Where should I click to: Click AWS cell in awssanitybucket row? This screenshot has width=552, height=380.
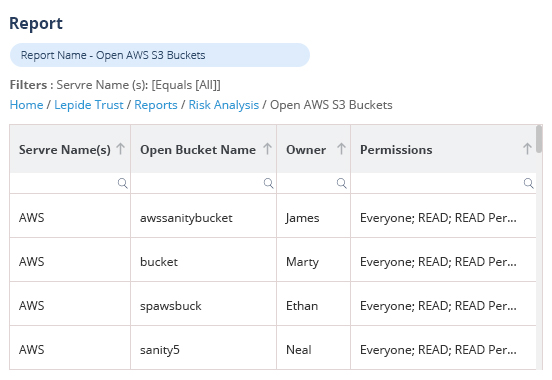coord(70,216)
